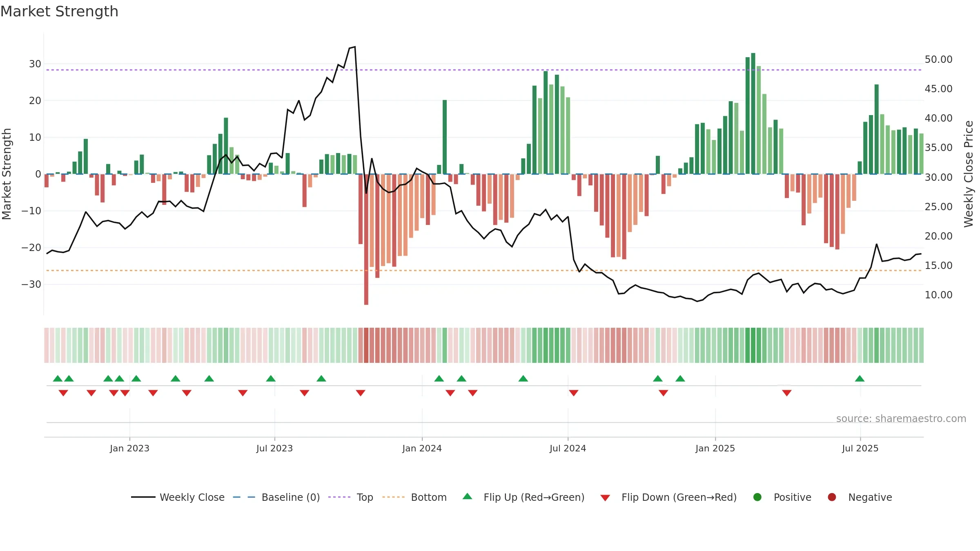Click the orange dotted Bottom threshold line

484,270
